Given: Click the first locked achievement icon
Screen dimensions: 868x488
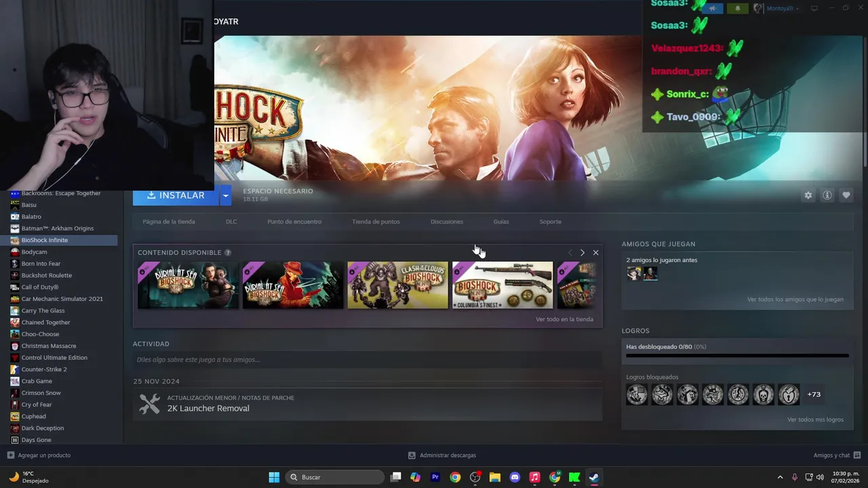Looking at the screenshot, I should 637,394.
